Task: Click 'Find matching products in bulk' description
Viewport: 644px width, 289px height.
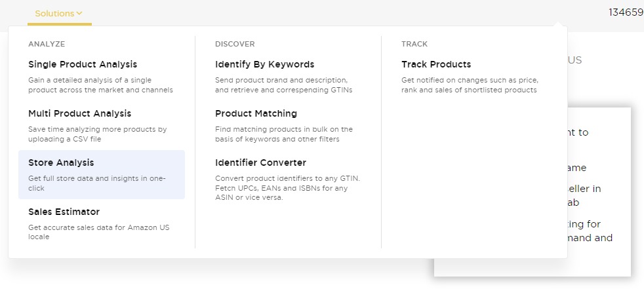Action: [283, 134]
